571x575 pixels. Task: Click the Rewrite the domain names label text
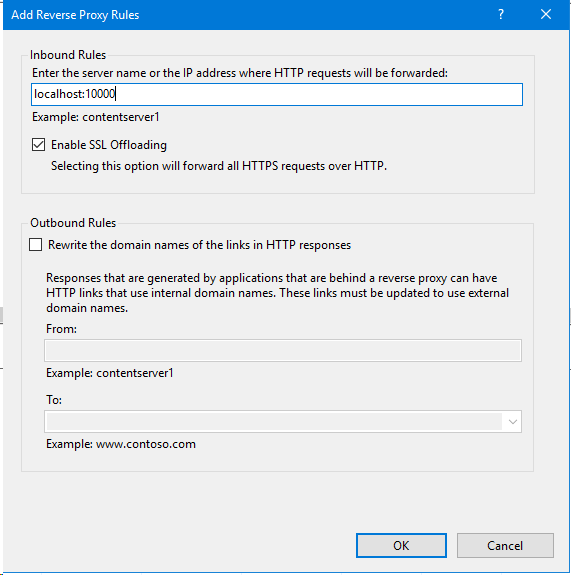[x=200, y=245]
